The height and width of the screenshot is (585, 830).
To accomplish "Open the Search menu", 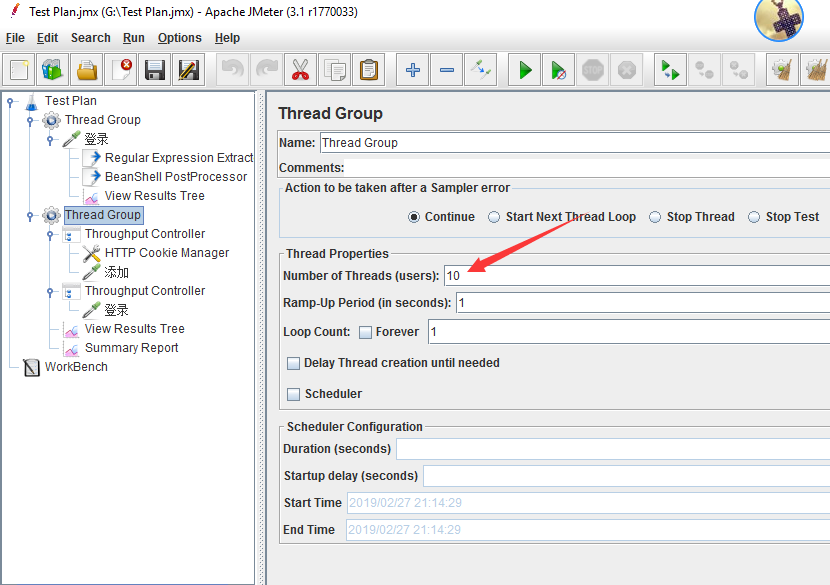I will [x=91, y=38].
